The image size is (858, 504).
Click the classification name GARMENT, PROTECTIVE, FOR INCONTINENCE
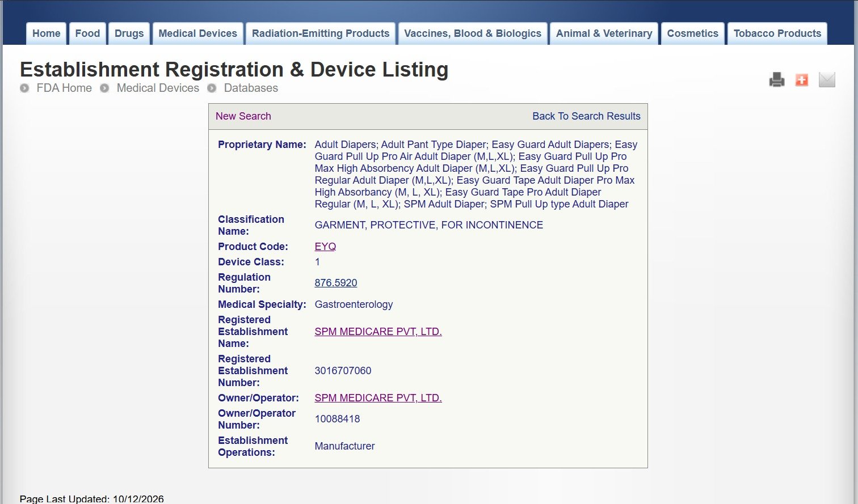click(x=429, y=225)
